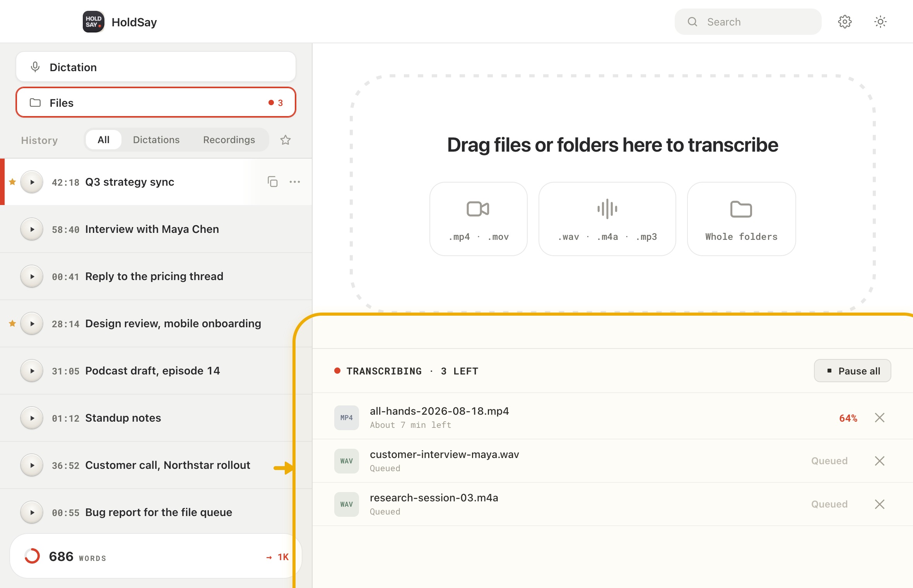Screen dimensions: 913x588
Task: Click the MP4 badge of all-hands file
Action: tap(347, 418)
